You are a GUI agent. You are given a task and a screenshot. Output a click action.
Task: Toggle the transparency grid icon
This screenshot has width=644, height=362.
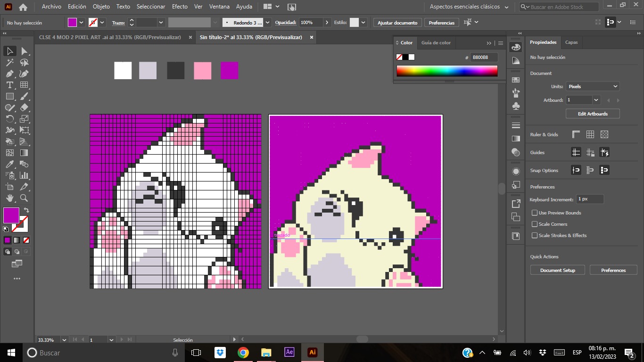tap(604, 134)
